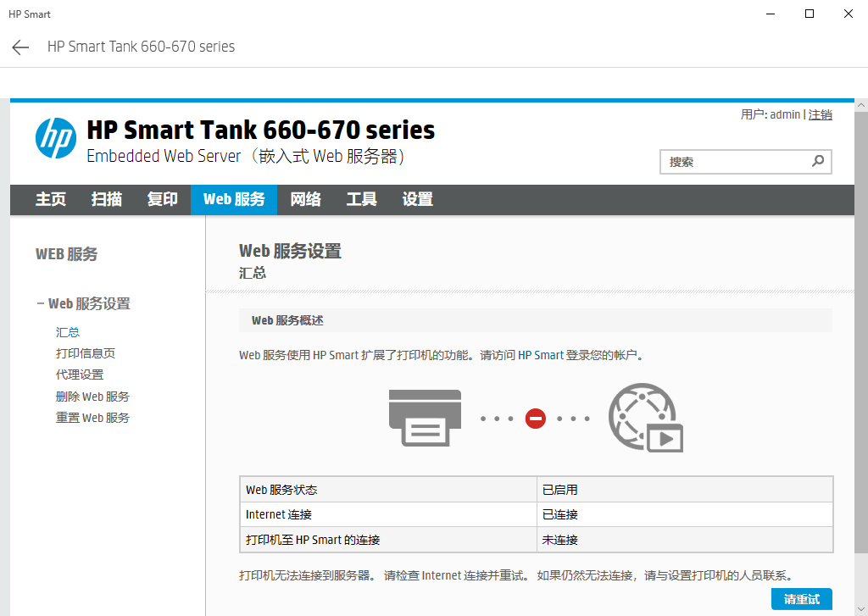Screen dimensions: 868x616
Task: Open the 代理设置 settings page
Action: coord(81,375)
